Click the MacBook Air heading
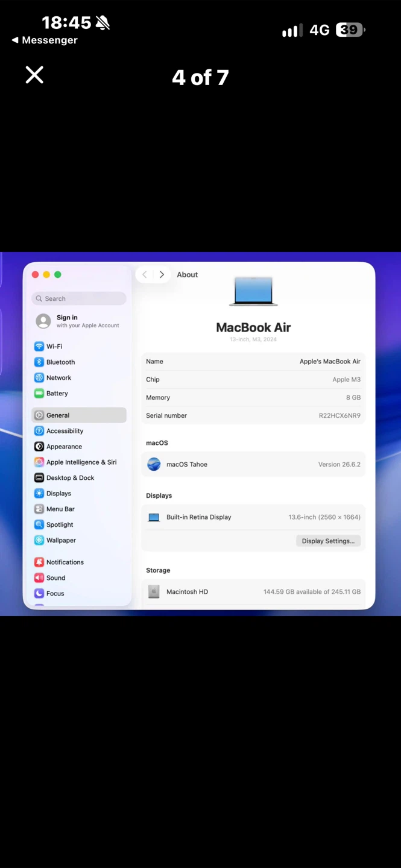The width and height of the screenshot is (401, 868). [x=253, y=327]
